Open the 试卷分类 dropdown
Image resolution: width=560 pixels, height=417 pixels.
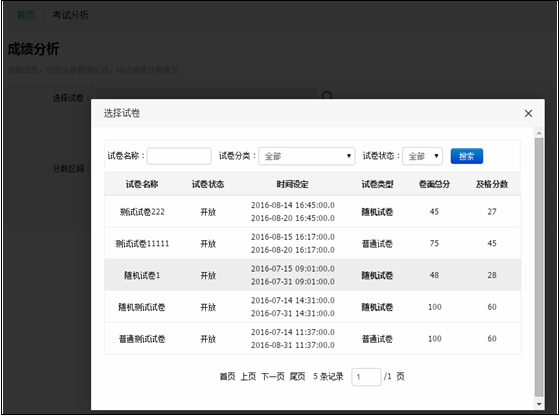click(307, 156)
